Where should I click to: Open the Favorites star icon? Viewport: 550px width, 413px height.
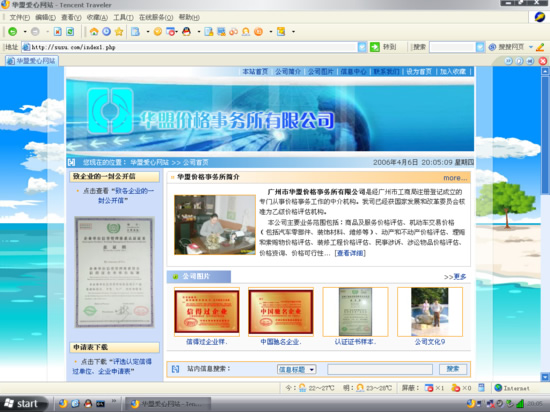click(119, 32)
